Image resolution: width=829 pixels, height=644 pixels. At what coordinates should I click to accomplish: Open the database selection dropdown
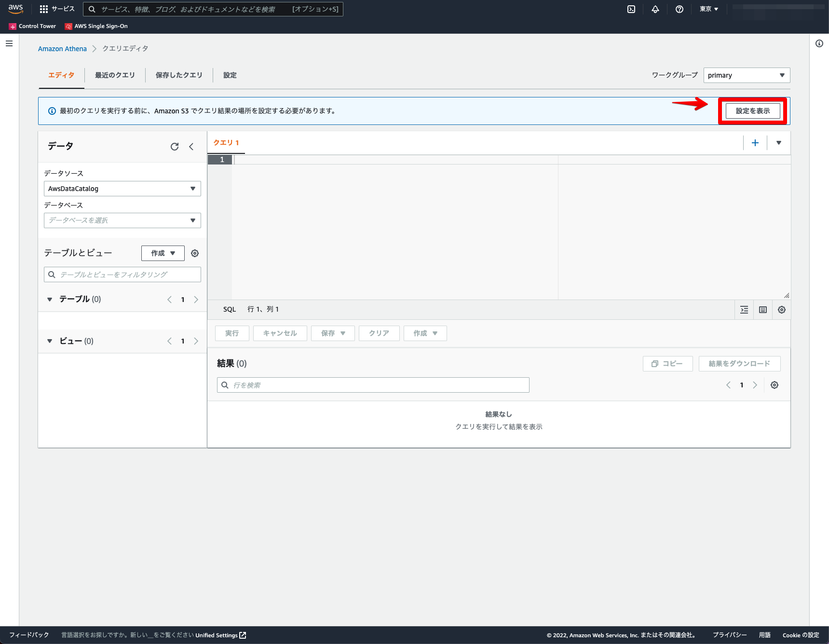(122, 220)
